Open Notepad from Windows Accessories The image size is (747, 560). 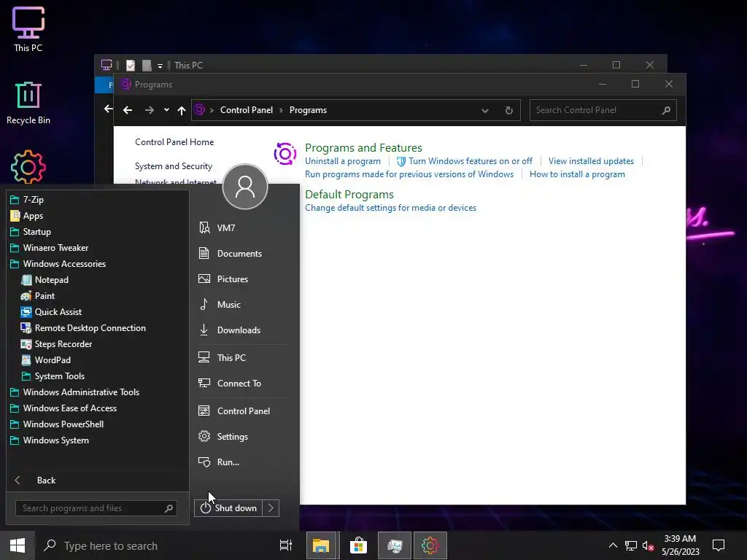pyautogui.click(x=45, y=280)
